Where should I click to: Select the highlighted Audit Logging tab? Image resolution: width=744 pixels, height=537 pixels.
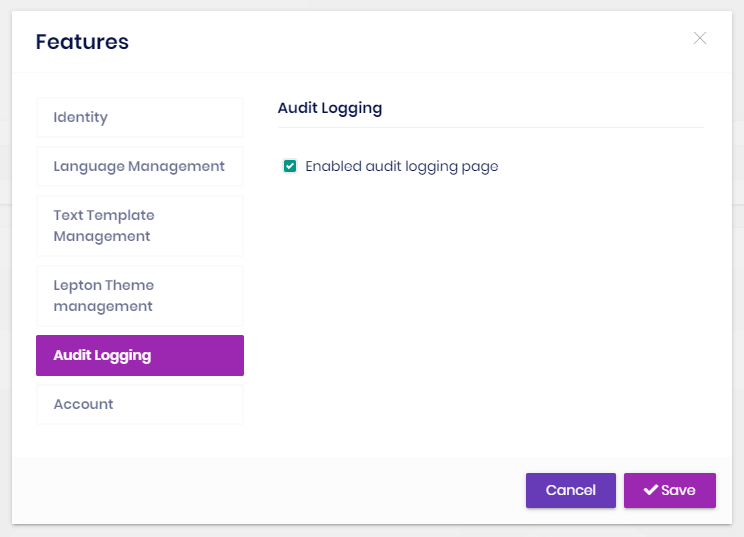pyautogui.click(x=139, y=355)
